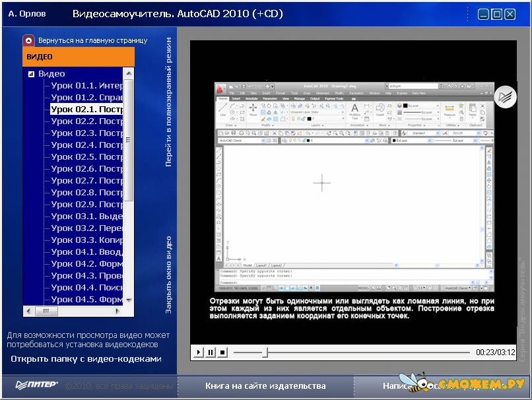Click the lesson list scroll-left arrow
532x400 pixels.
click(28, 311)
